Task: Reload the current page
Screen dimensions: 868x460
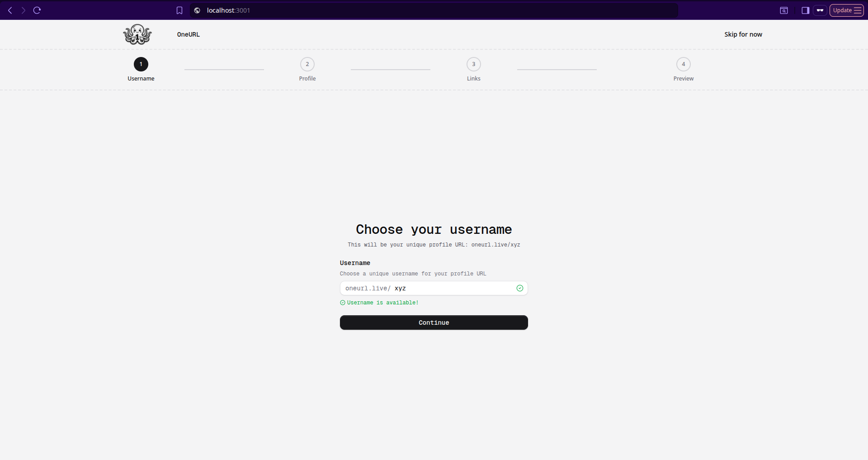Action: tap(37, 10)
